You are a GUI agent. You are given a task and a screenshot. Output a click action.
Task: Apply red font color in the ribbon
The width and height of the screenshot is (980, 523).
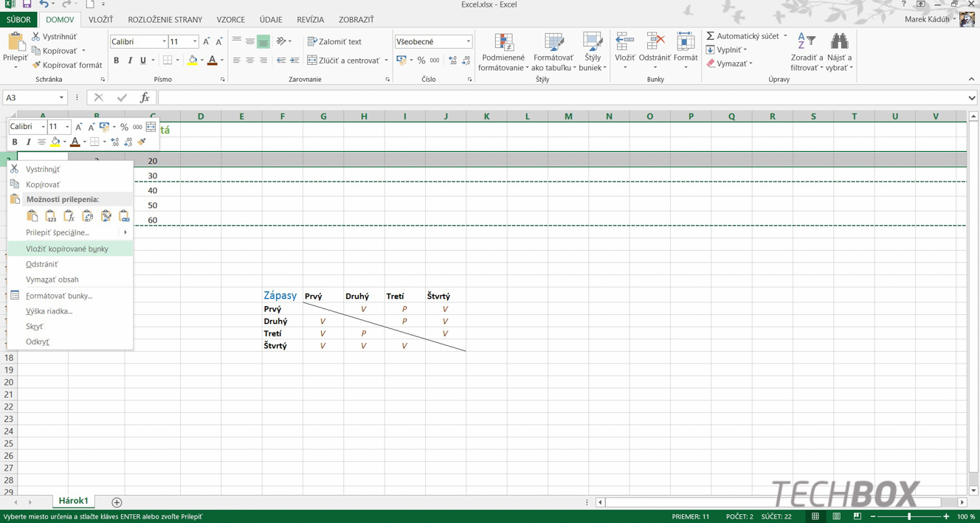click(x=212, y=60)
